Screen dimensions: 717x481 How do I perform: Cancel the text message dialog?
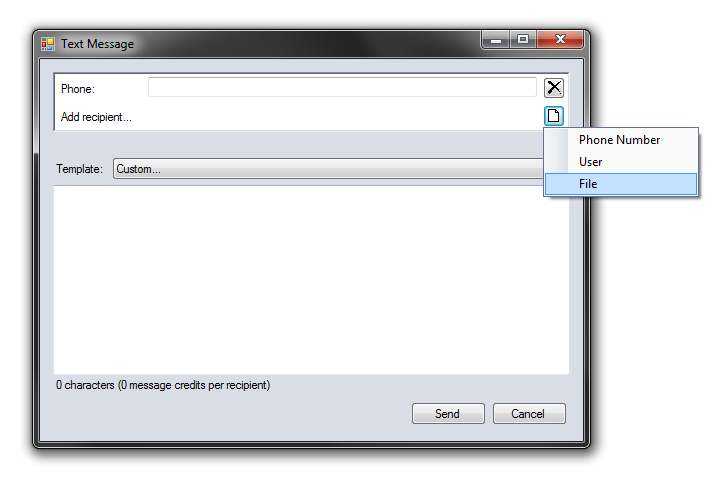coord(529,413)
